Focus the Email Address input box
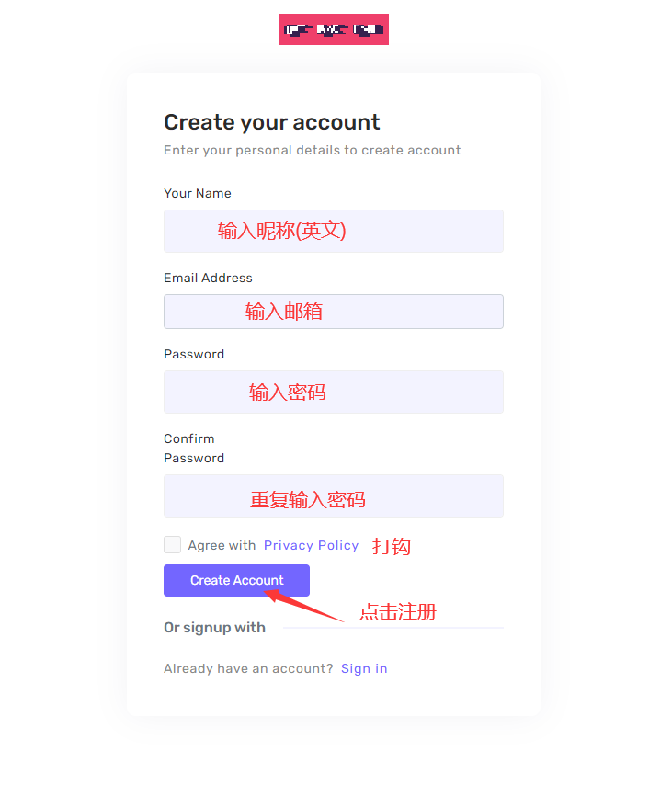Viewport: 672px width, 785px height. 333,312
